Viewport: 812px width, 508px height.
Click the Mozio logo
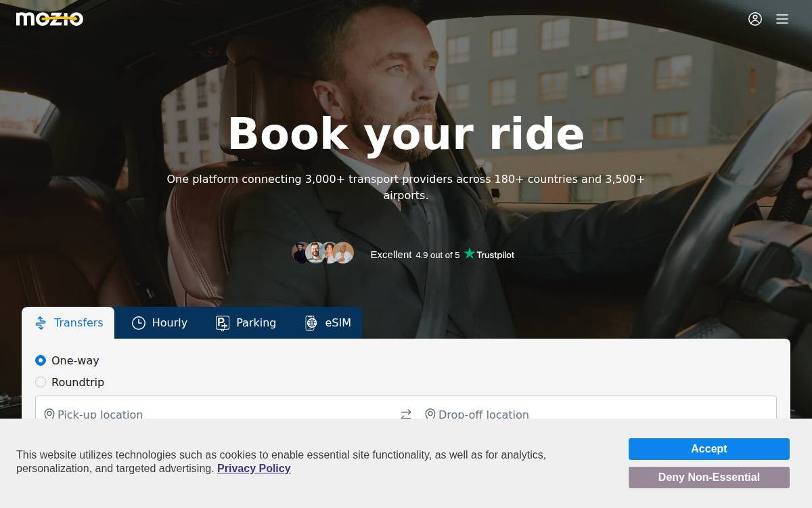49,19
